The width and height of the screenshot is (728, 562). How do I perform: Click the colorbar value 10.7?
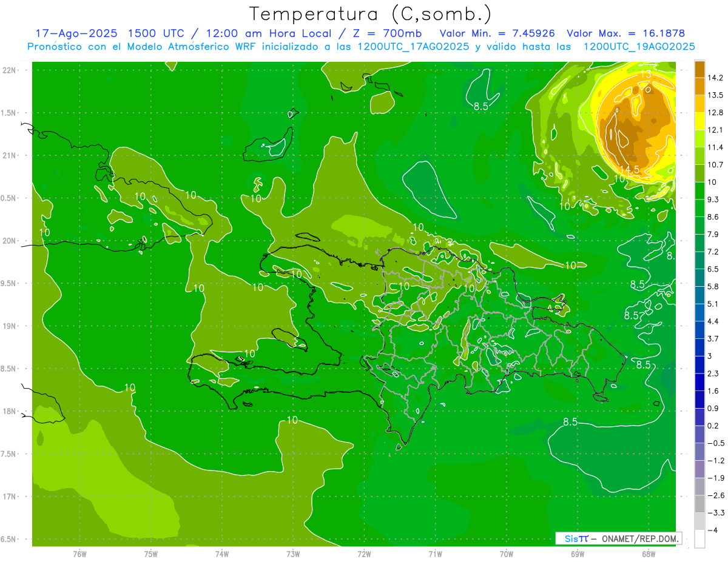(x=715, y=165)
